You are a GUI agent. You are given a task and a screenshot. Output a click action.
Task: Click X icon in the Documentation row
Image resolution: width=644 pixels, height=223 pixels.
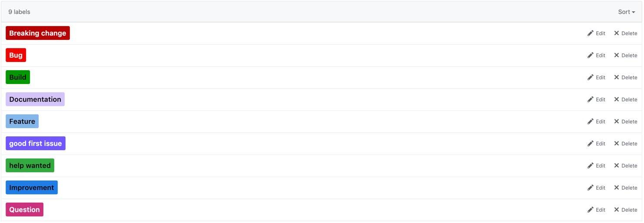coord(616,100)
